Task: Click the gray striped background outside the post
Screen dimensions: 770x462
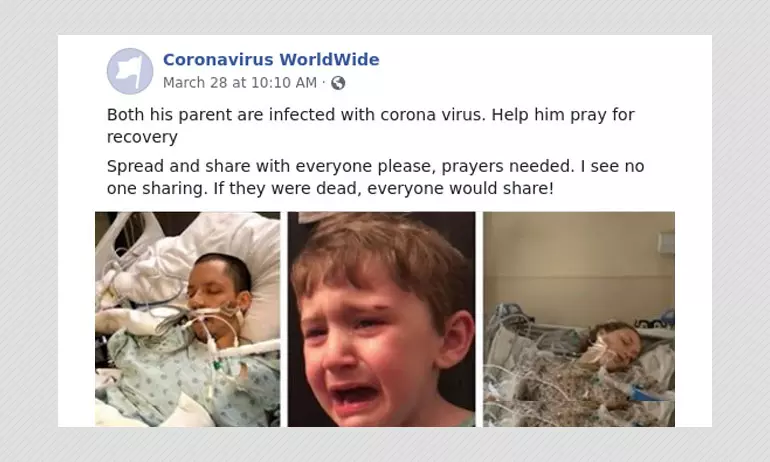Action: (x=29, y=231)
